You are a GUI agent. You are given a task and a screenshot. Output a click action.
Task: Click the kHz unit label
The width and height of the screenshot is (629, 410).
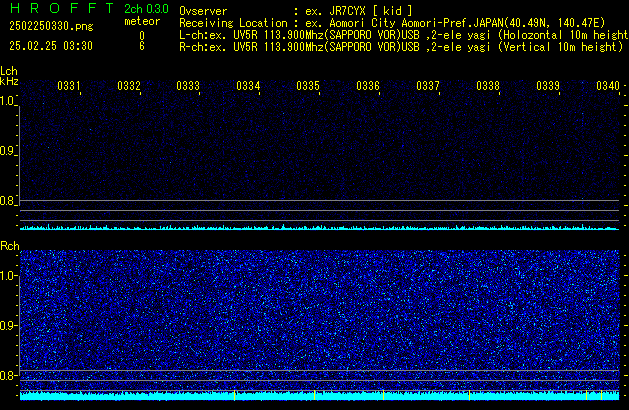tap(9, 81)
